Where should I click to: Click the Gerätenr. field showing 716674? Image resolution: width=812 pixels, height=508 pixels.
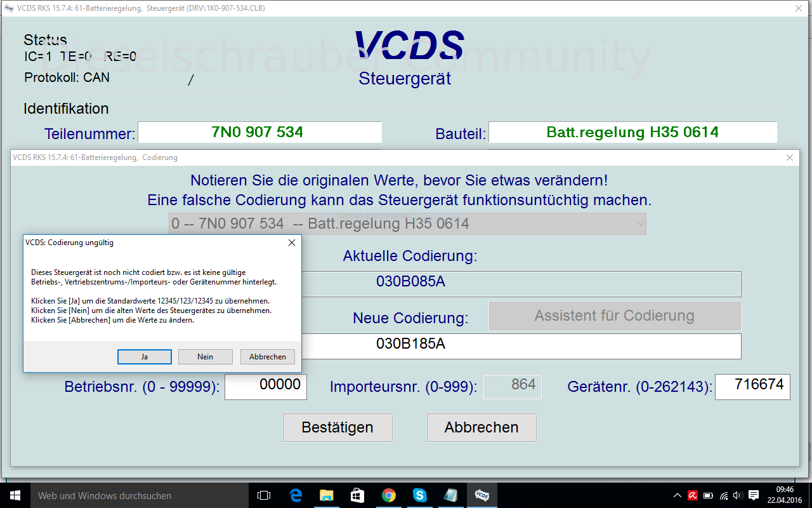coord(752,387)
